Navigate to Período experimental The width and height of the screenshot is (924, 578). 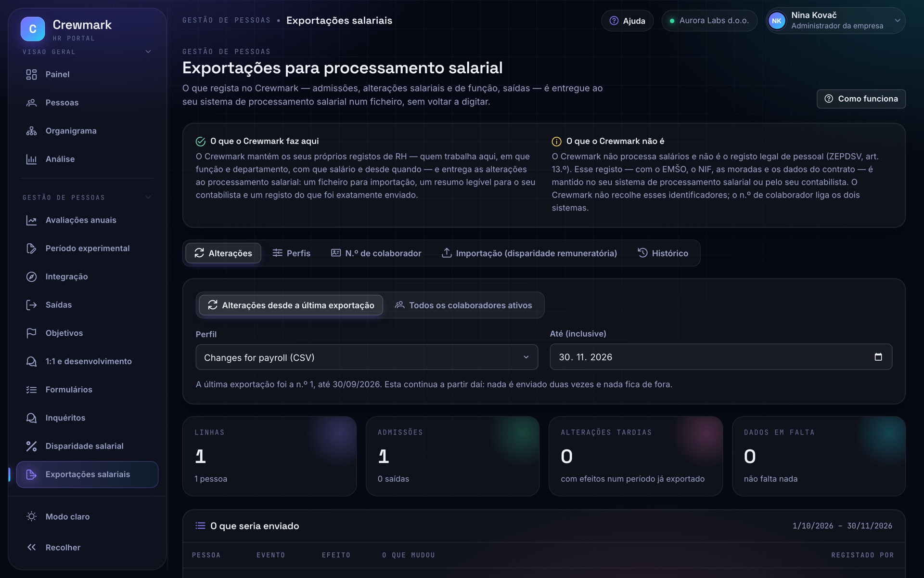point(87,249)
